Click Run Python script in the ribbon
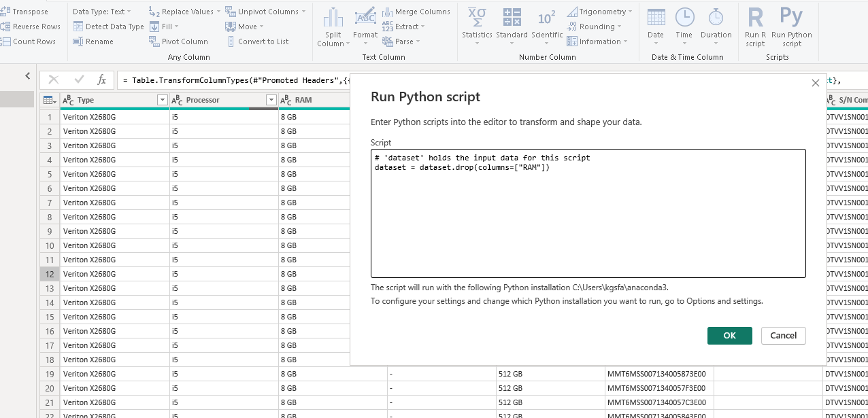Image resolution: width=868 pixels, height=418 pixels. tap(792, 28)
